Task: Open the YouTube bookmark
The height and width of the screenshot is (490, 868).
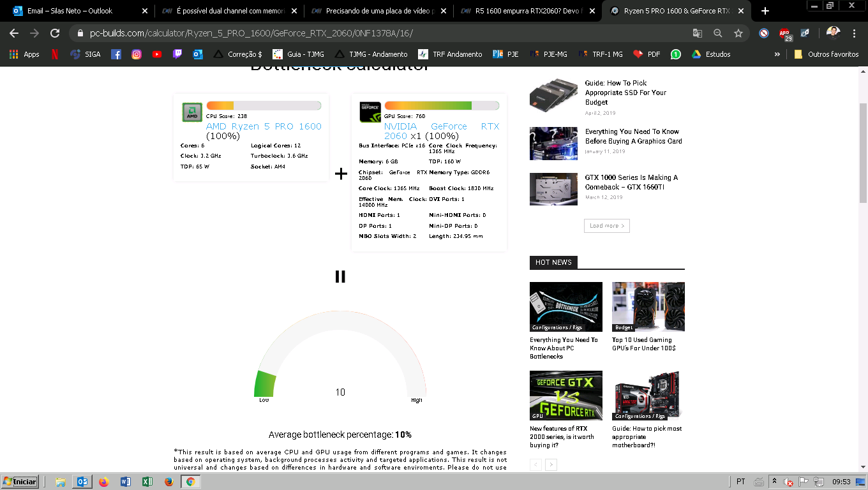Action: [x=157, y=54]
